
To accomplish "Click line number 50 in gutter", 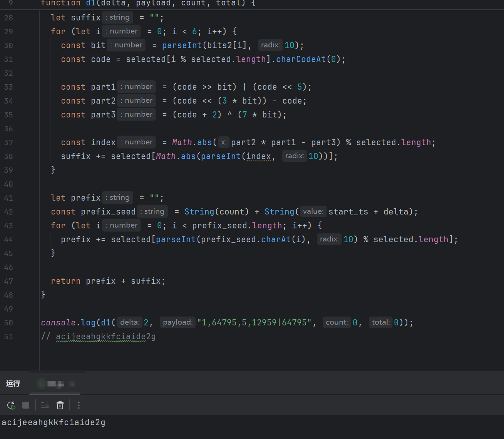I will pyautogui.click(x=8, y=323).
